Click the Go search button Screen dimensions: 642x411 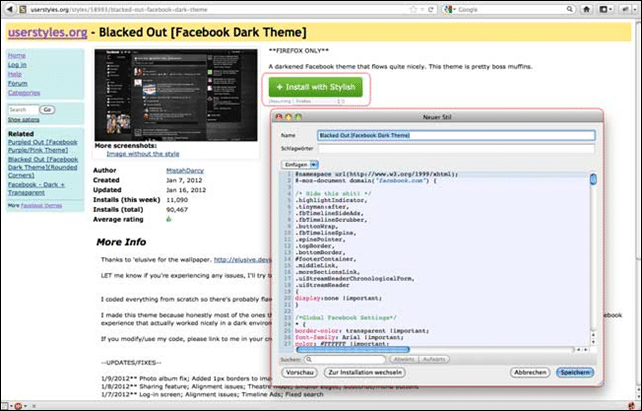(x=47, y=110)
